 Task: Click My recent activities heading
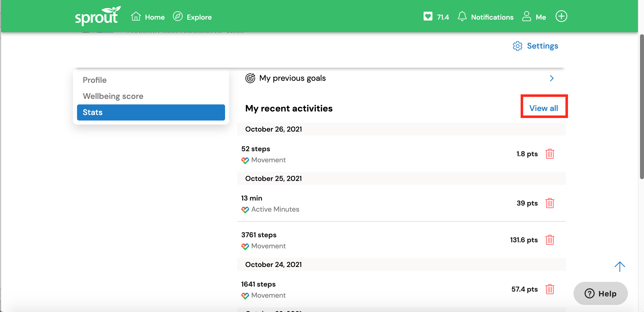(289, 108)
